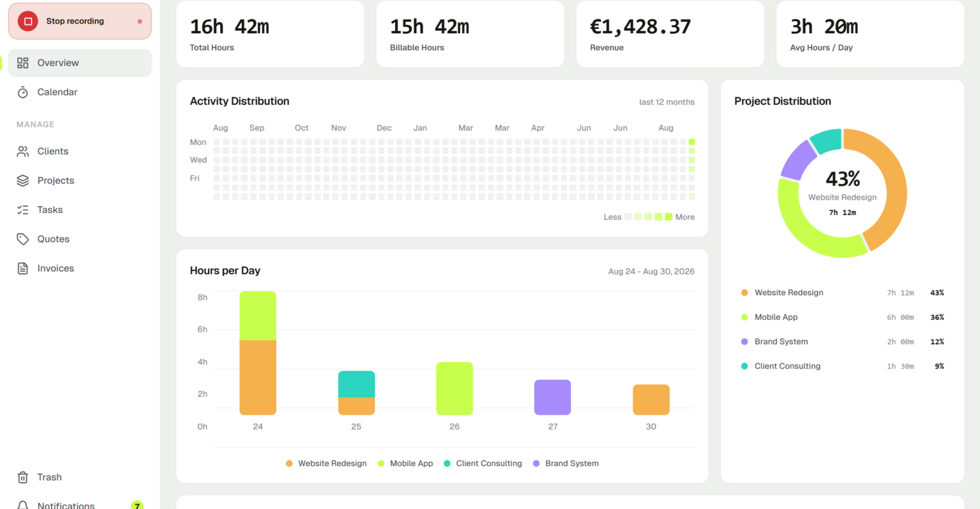Image resolution: width=980 pixels, height=509 pixels.
Task: Click the Stop recording button label
Action: pyautogui.click(x=75, y=21)
